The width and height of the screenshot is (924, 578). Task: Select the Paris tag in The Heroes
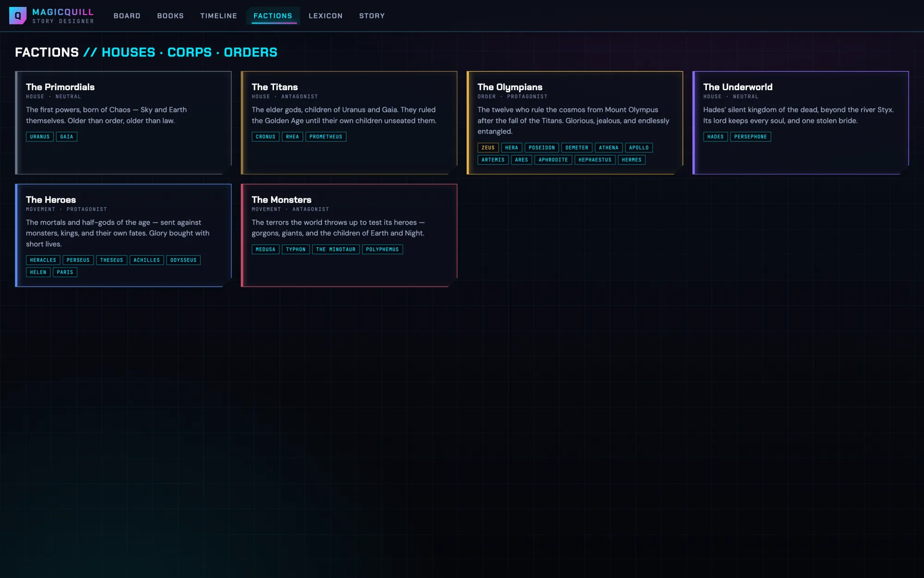tap(65, 272)
